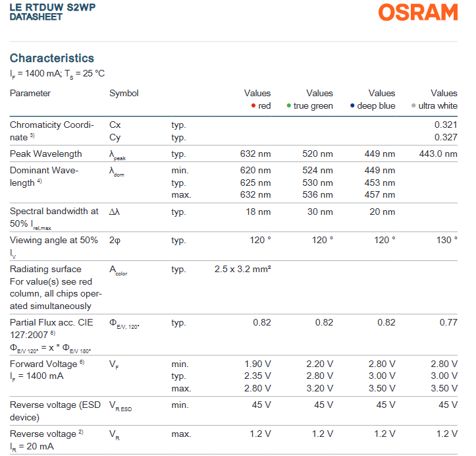Click forward voltage min 1.90 V
476x456 pixels.
257,364
